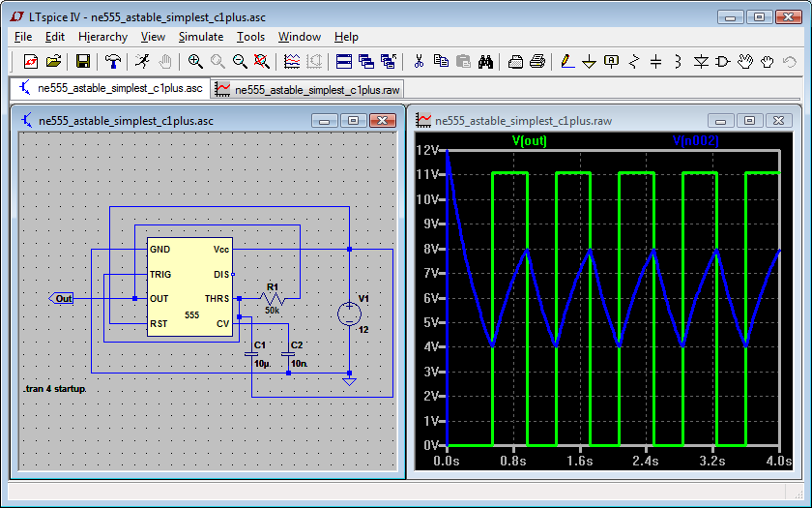Zoom to fit with crossed magnifier
This screenshot has width=812, height=508.
click(262, 62)
